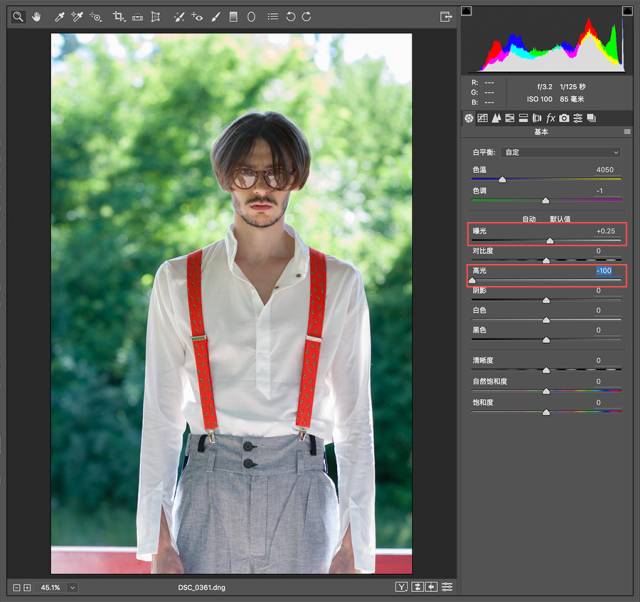This screenshot has width=640, height=602.
Task: Click the save/export image icon
Action: (446, 17)
